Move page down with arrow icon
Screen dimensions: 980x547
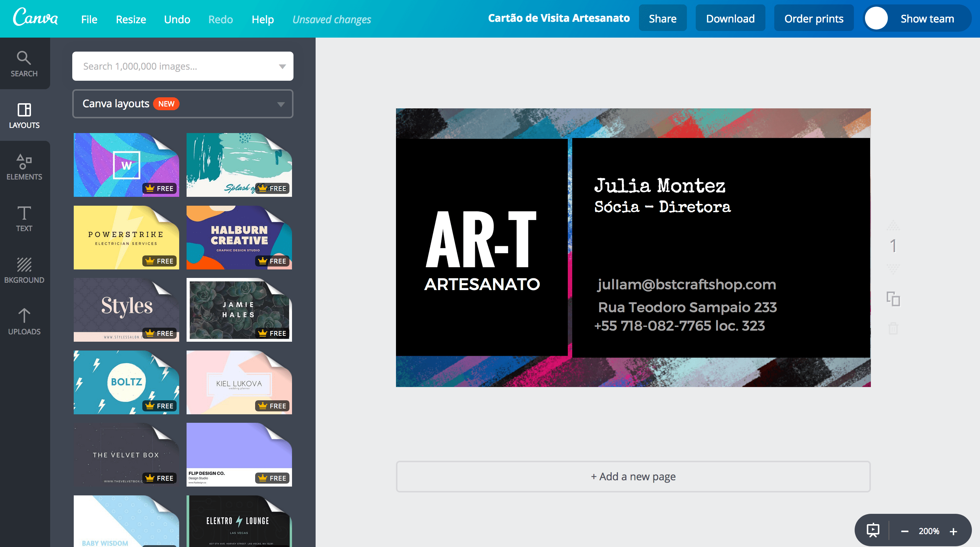pyautogui.click(x=893, y=269)
